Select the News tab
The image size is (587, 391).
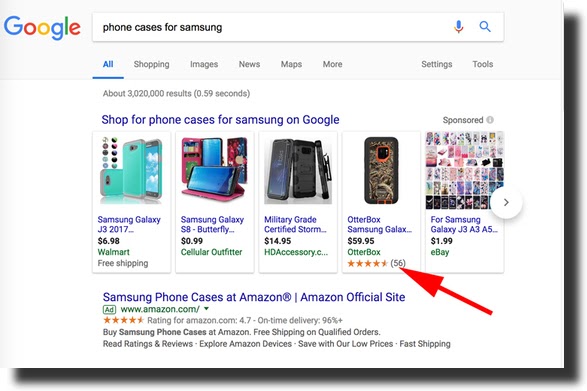point(249,64)
